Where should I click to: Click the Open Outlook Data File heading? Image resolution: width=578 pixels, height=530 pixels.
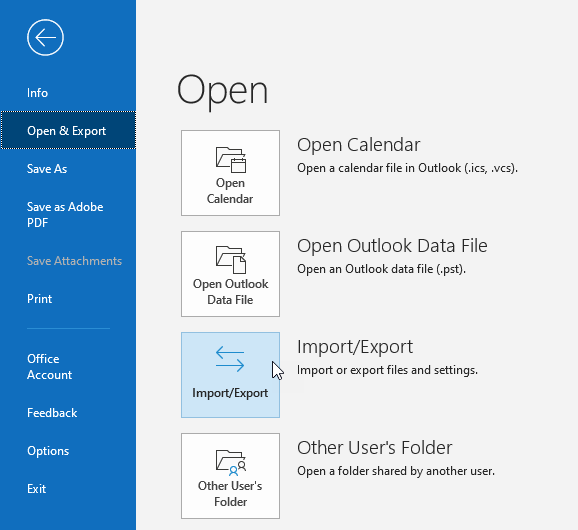tap(392, 245)
